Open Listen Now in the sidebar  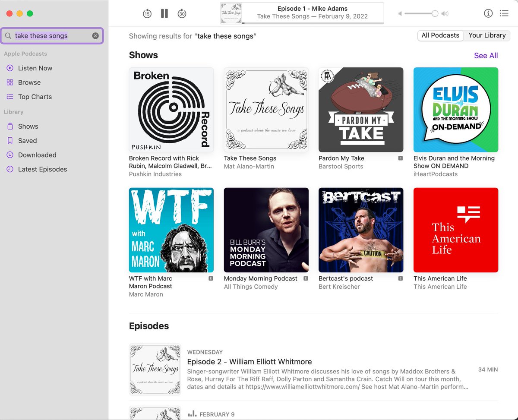click(35, 68)
